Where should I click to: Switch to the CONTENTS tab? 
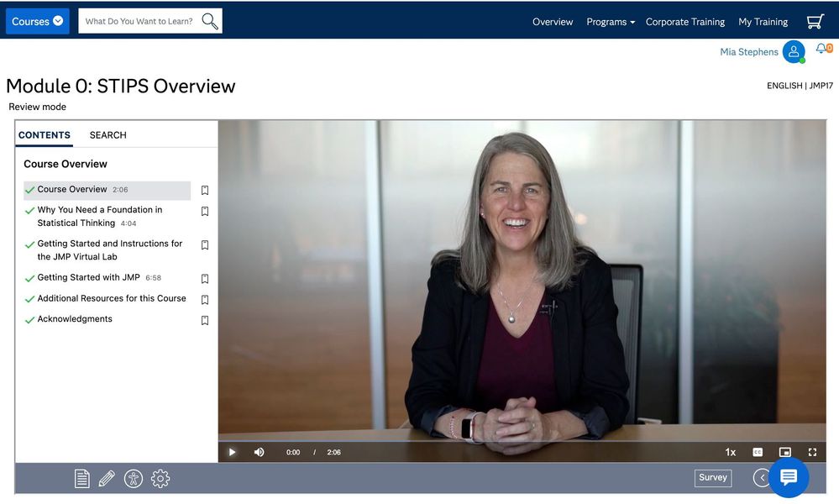tap(45, 135)
